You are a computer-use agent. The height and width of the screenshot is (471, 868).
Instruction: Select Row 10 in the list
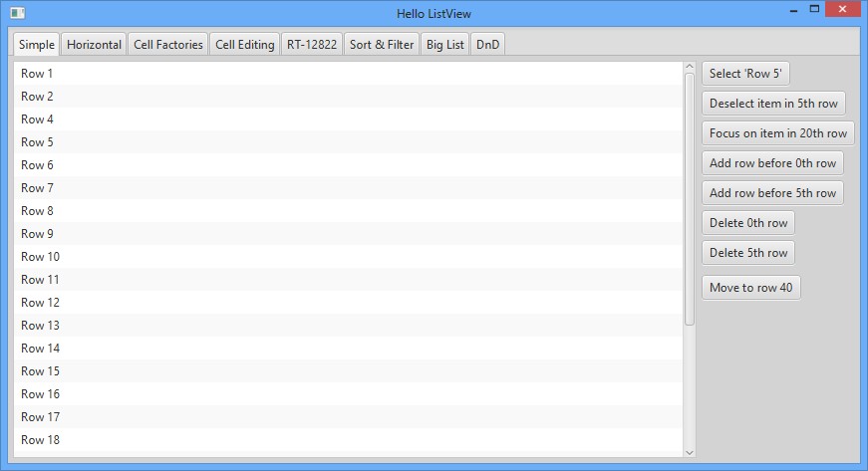click(x=349, y=257)
